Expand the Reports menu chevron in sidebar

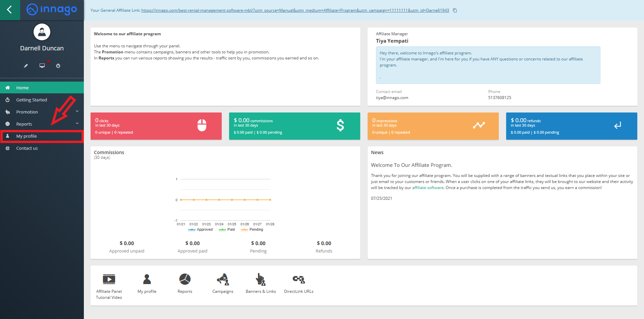point(77,124)
